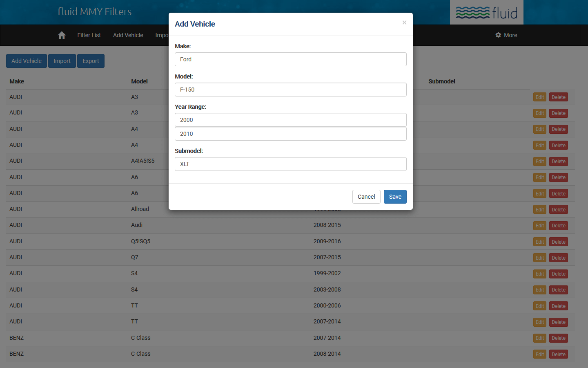This screenshot has width=588, height=368.
Task: Click the Export button above the table
Action: [91, 61]
